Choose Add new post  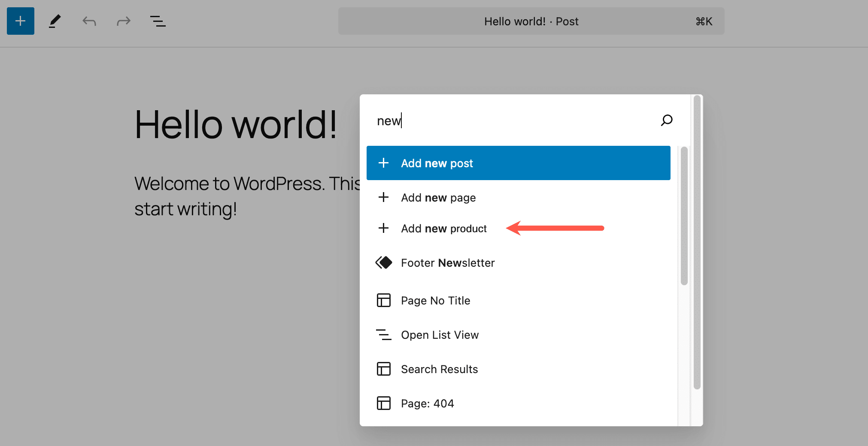437,163
